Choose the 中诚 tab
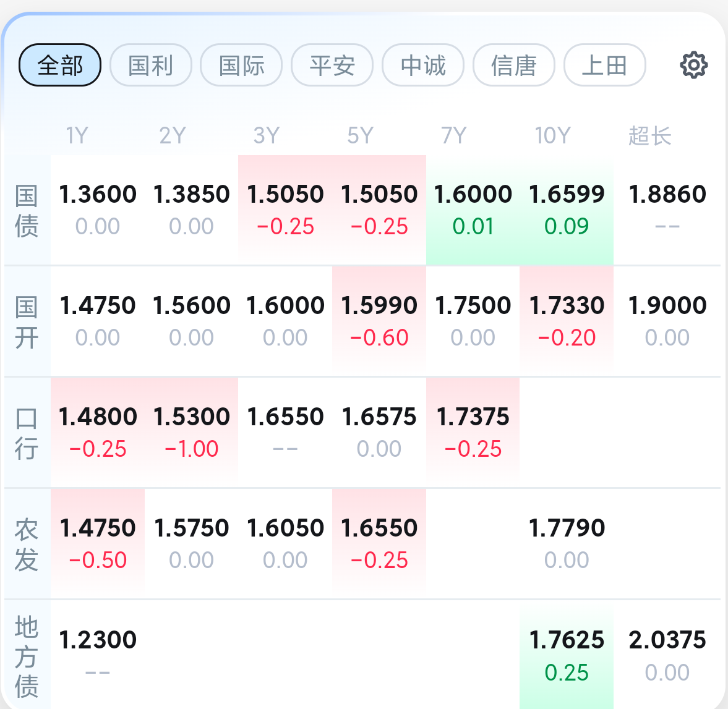Screen dimensions: 728x709 click(423, 65)
